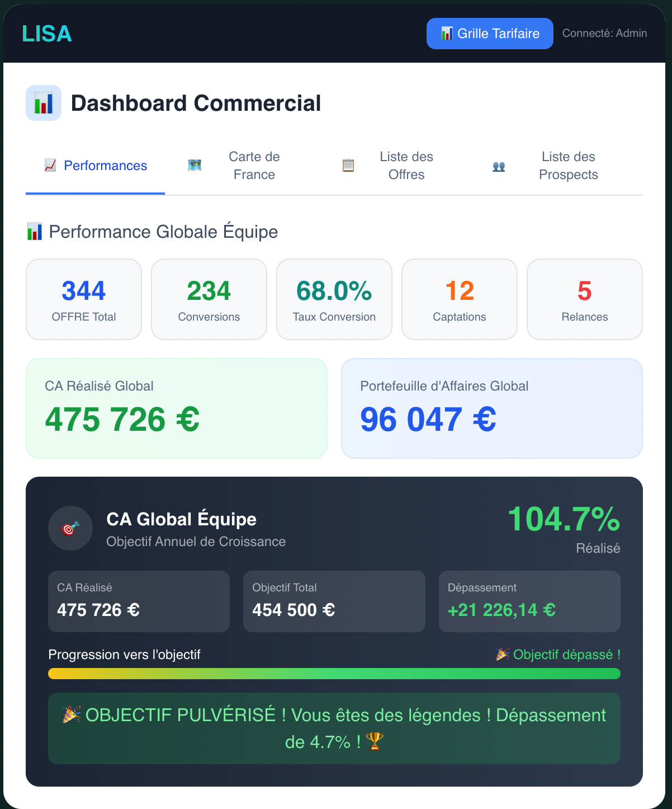Click the map icon for Carte de France
672x809 pixels.
(193, 166)
